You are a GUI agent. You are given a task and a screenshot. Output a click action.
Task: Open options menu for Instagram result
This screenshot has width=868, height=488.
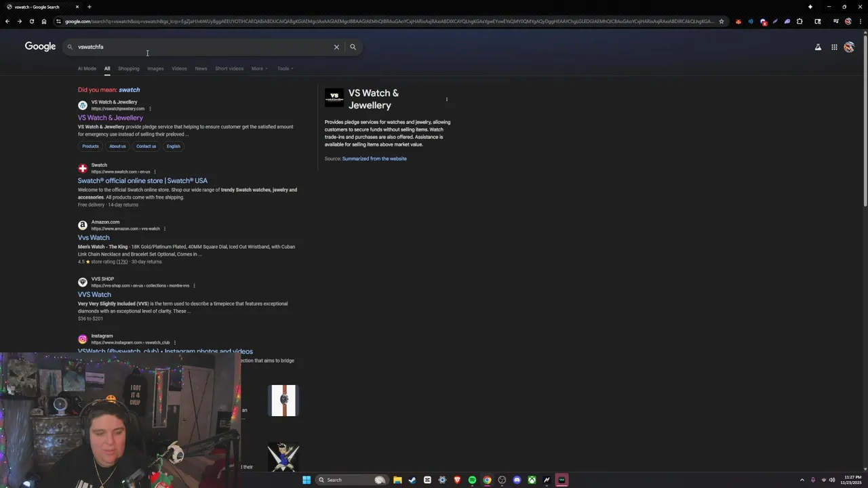pos(175,342)
